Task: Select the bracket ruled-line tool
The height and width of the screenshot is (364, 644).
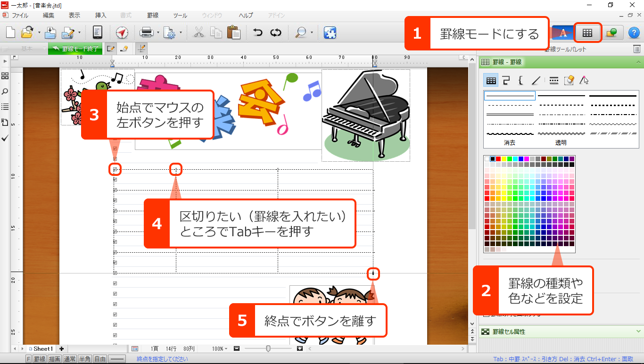Action: coord(520,80)
